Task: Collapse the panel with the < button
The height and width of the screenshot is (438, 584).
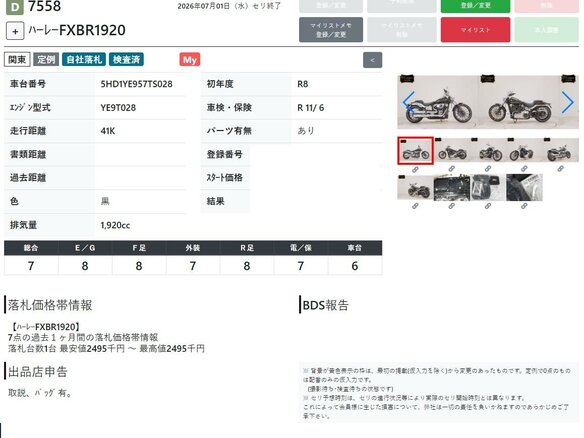Action: (372, 60)
